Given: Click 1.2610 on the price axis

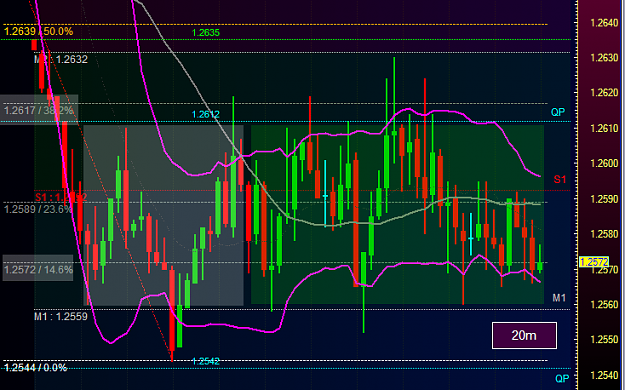Looking at the screenshot, I should click(x=604, y=128).
